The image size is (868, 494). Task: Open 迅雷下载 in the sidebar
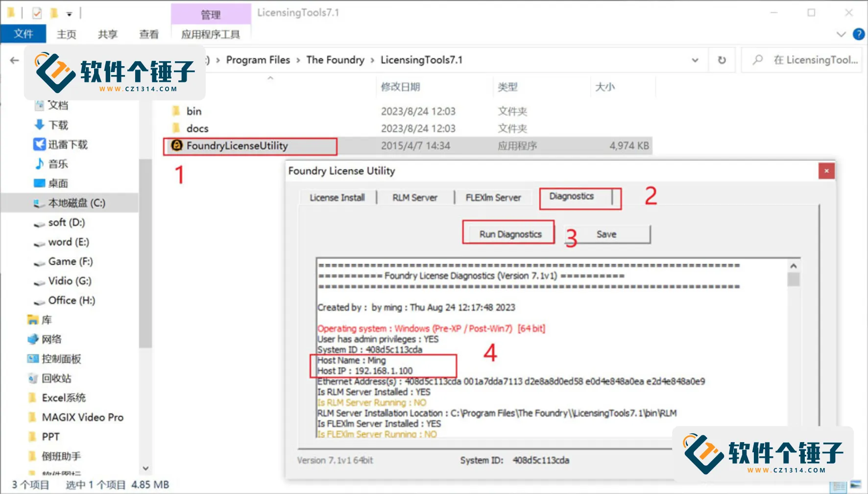[x=67, y=145]
